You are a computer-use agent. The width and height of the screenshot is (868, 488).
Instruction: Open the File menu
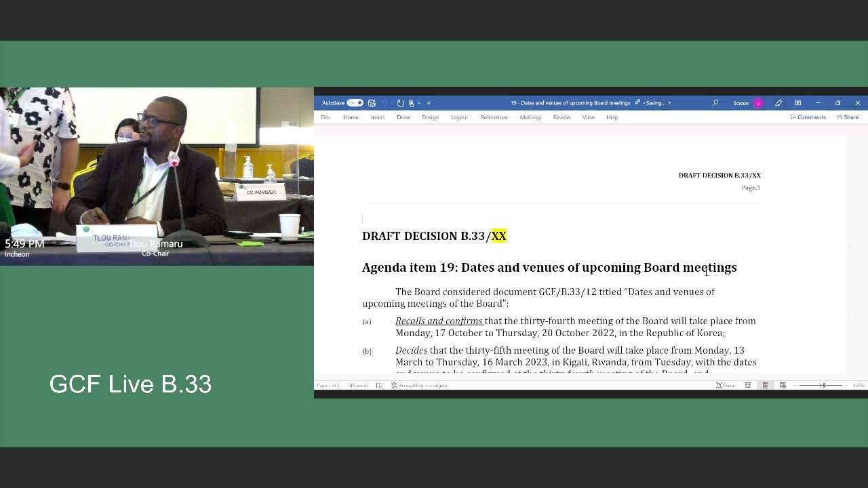coord(325,117)
